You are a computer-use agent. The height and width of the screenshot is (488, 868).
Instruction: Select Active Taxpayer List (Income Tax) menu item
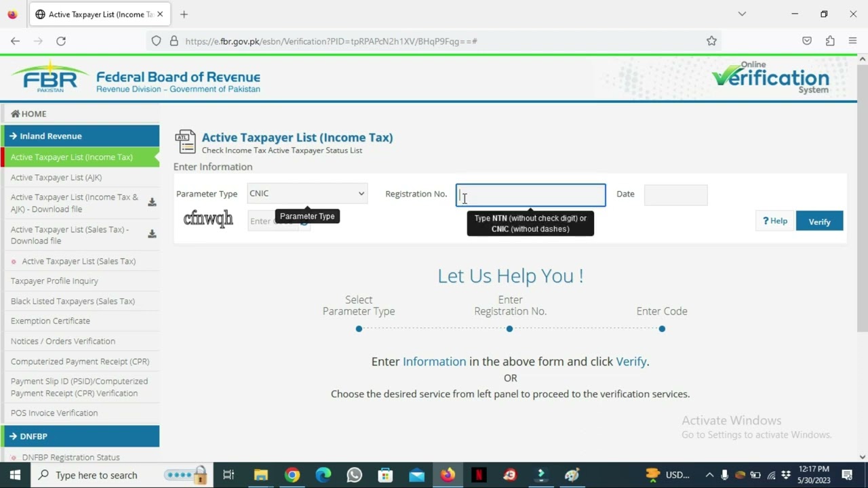coord(80,157)
